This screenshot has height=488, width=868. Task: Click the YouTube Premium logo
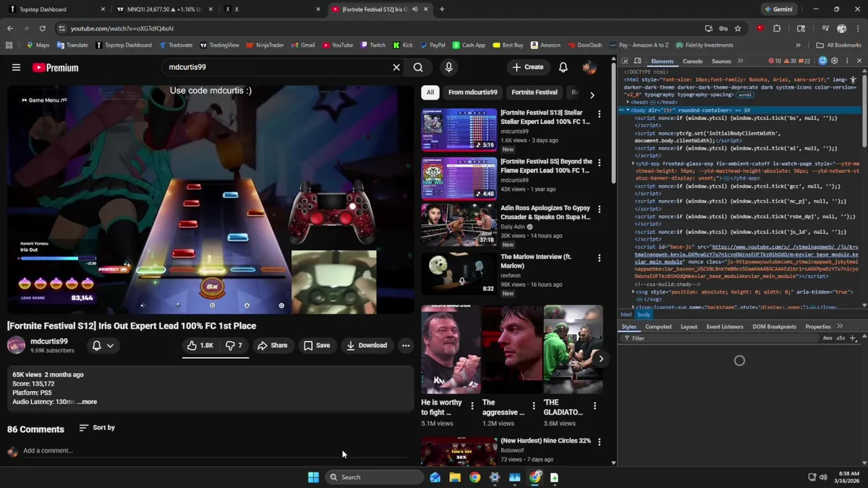click(x=56, y=68)
